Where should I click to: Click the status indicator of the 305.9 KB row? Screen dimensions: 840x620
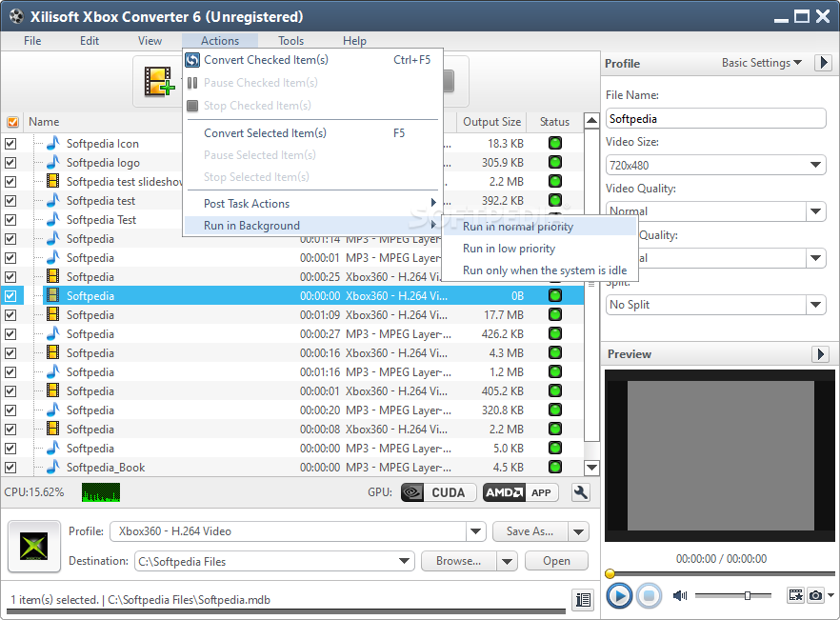[555, 162]
